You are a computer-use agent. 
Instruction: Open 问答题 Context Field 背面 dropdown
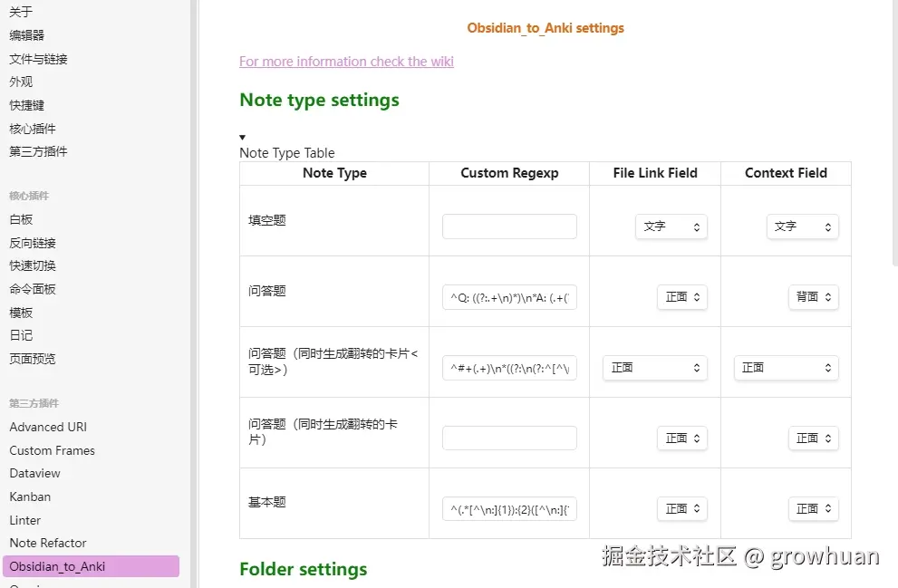pyautogui.click(x=813, y=297)
